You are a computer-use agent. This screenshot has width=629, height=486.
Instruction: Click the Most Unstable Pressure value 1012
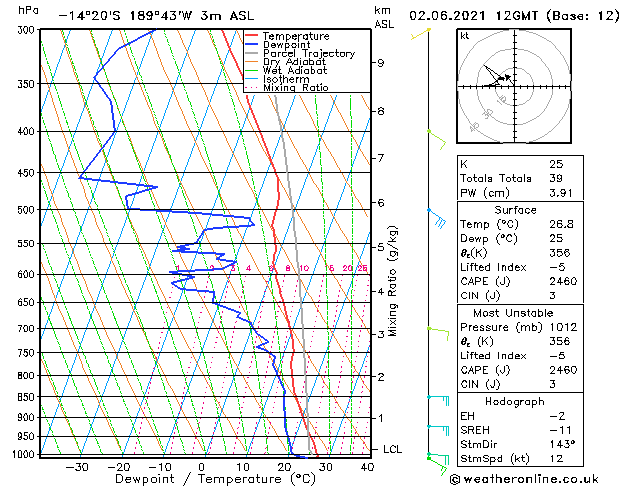[563, 327]
